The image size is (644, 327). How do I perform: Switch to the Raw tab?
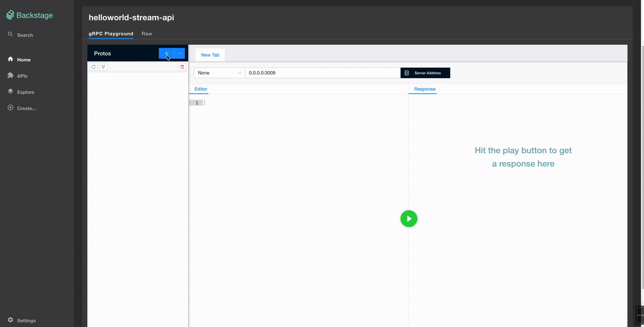pos(147,34)
